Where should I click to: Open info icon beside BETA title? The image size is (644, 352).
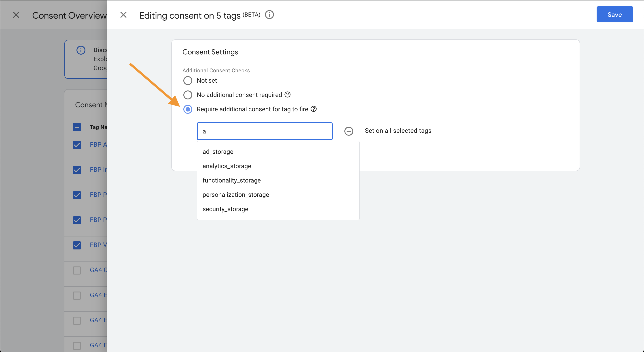pyautogui.click(x=269, y=15)
